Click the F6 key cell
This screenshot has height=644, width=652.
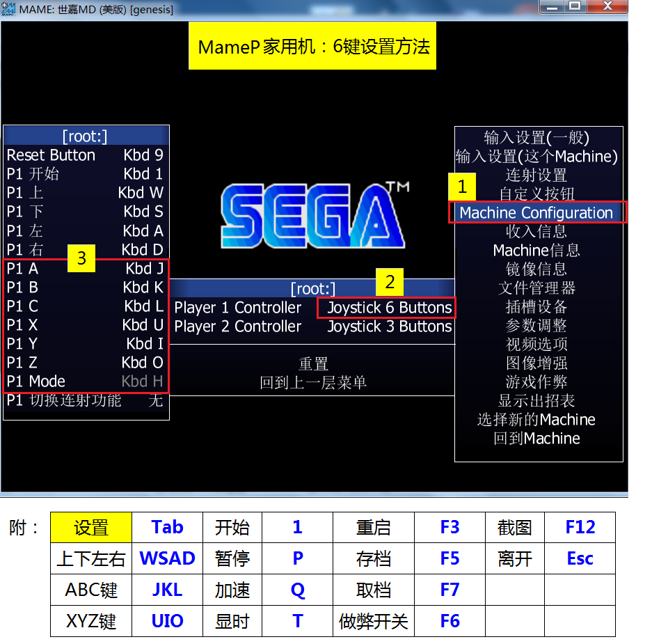[450, 621]
